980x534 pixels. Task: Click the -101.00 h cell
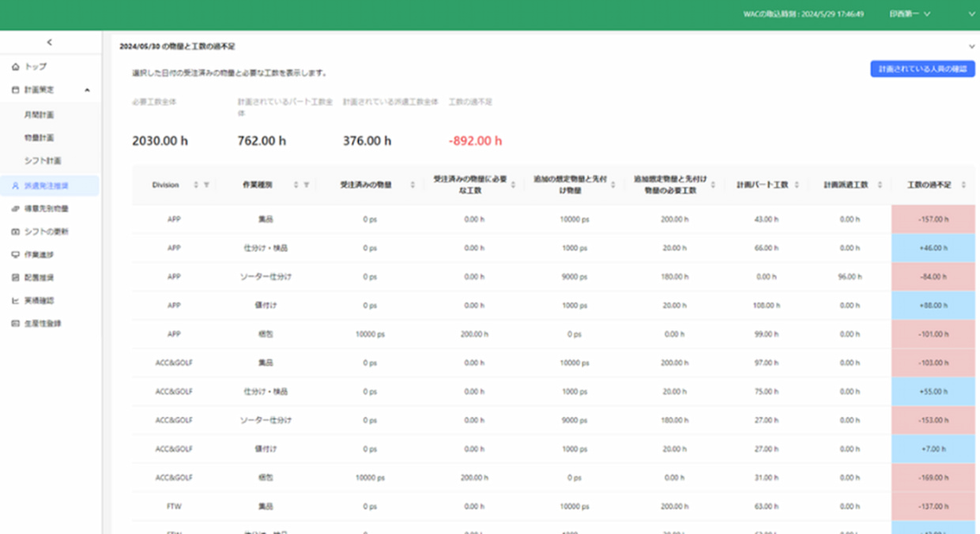tap(933, 334)
